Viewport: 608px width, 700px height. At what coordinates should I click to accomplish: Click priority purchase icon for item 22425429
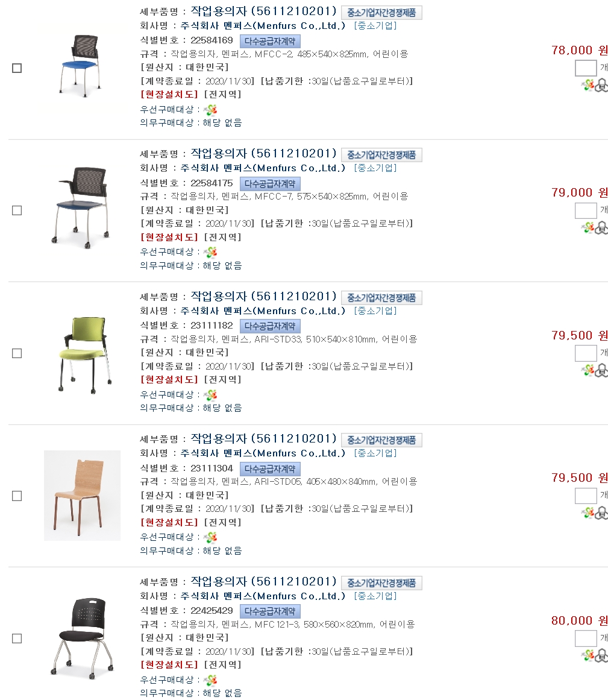210,680
